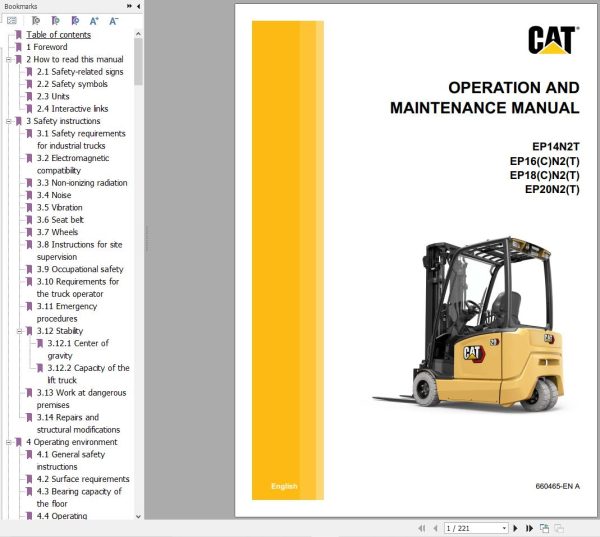Image resolution: width=600 pixels, height=537 pixels.
Task: Click bookmark icon beside 1 Foreword
Action: pos(18,47)
